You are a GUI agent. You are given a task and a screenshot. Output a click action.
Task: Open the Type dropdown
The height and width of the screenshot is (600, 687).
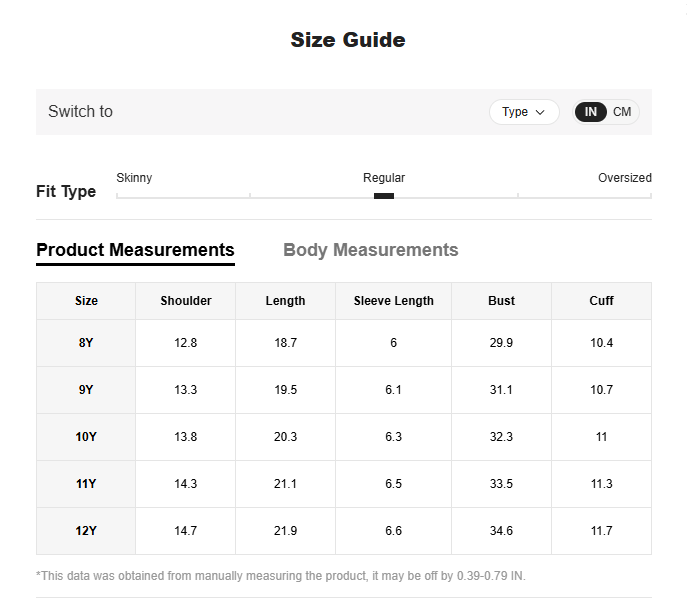click(524, 112)
